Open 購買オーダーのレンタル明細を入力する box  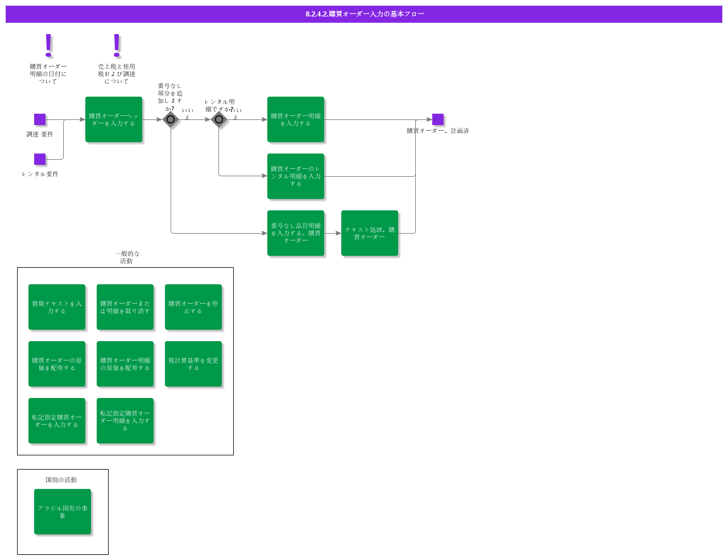pyautogui.click(x=296, y=176)
